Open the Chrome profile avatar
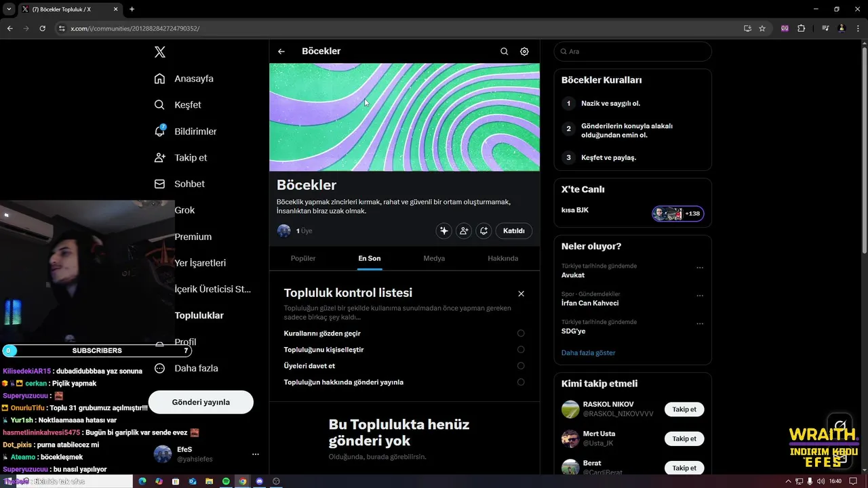The image size is (868, 488). tap(842, 28)
